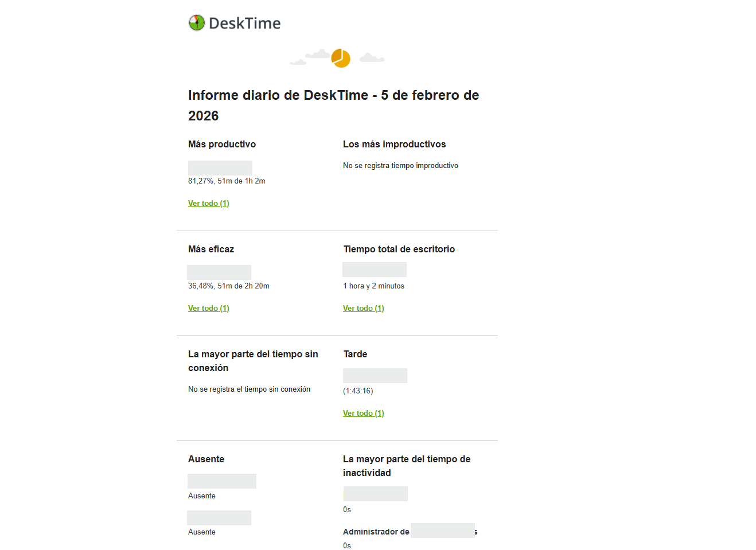The height and width of the screenshot is (550, 756).
Task: Open Ver todo under Tiempo total de escritorio
Action: point(364,309)
